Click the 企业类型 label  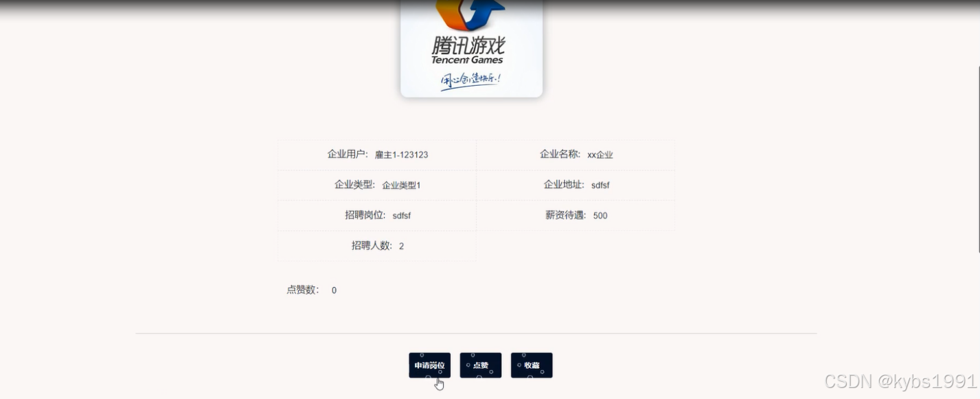[355, 185]
